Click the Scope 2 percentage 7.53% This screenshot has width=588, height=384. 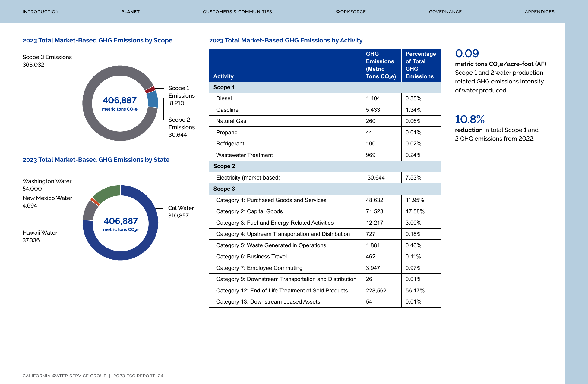(x=413, y=178)
